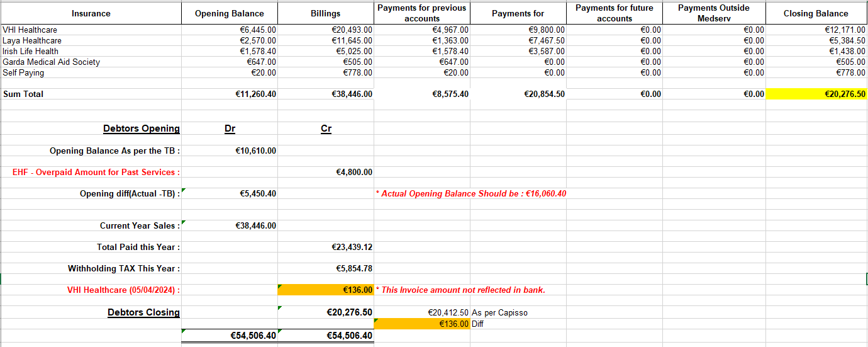The image size is (868, 347).
Task: Click Total Paid this Year value €23,439.12
Action: pos(326,247)
